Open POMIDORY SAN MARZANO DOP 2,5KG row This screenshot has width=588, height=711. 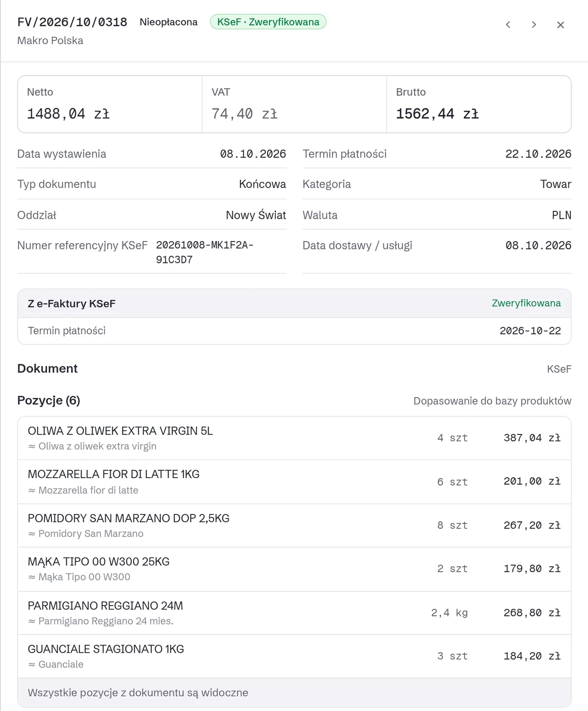294,526
